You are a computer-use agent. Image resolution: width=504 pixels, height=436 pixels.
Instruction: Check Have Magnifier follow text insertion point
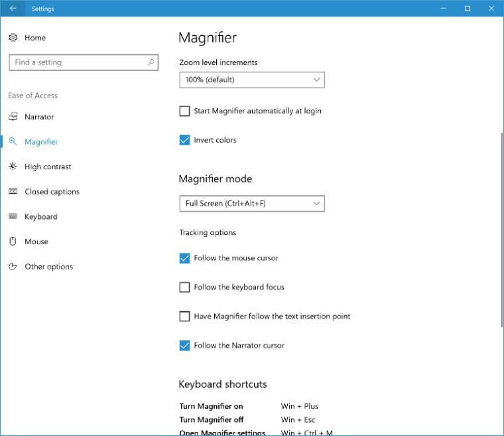(x=184, y=317)
